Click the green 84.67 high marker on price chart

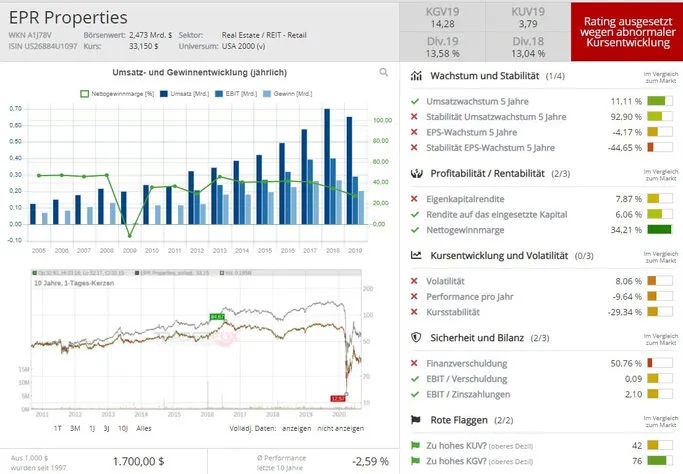(x=217, y=317)
